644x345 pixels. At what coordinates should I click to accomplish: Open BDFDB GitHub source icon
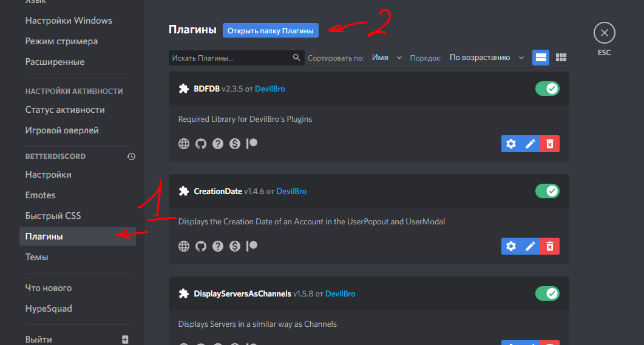point(201,144)
